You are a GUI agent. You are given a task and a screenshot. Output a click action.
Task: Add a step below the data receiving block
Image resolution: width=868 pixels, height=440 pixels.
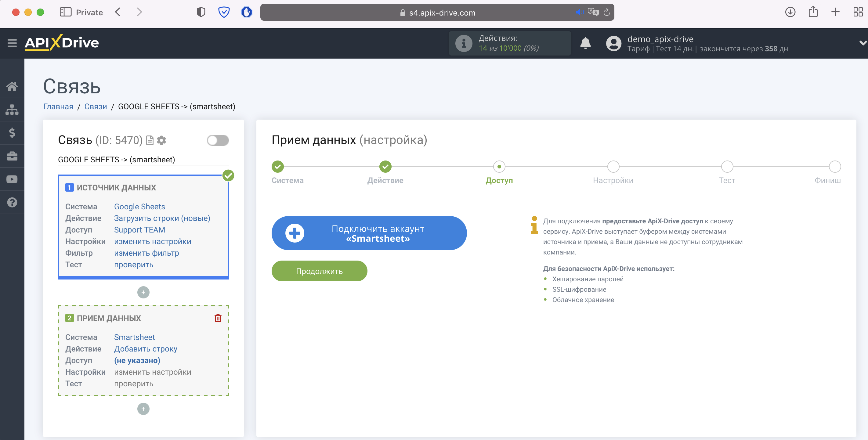[x=143, y=409]
